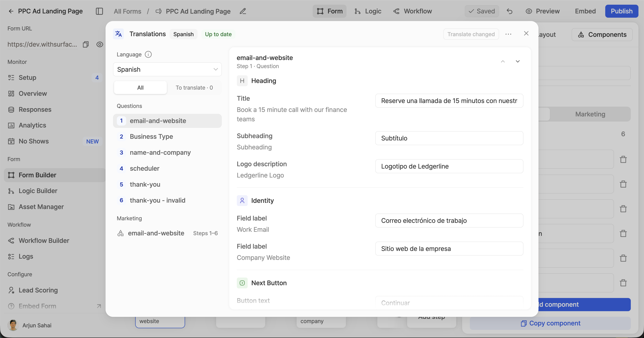644x338 pixels.
Task: Open Setup in the sidebar
Action: [x=54, y=78]
